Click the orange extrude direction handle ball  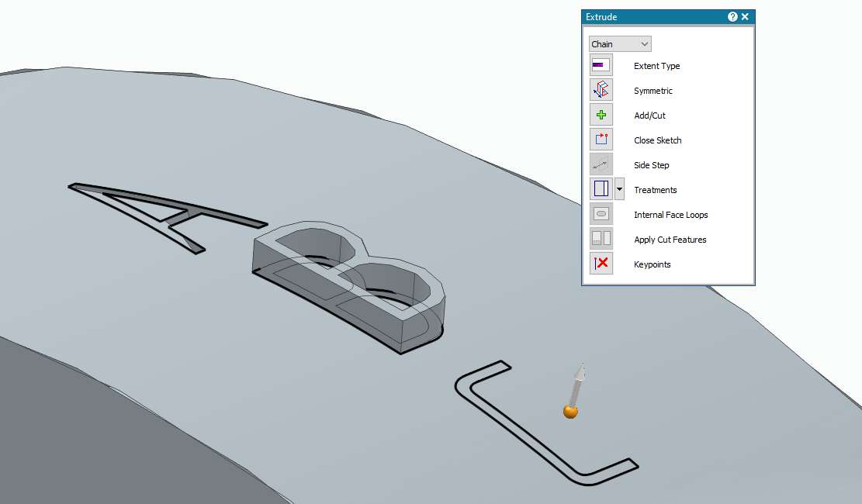click(570, 411)
